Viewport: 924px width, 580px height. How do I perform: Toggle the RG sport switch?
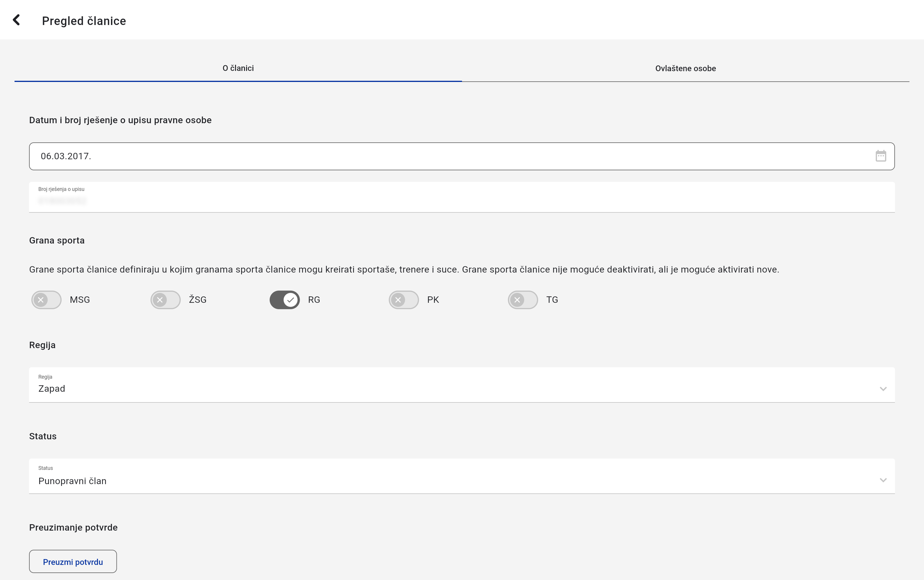click(x=284, y=300)
